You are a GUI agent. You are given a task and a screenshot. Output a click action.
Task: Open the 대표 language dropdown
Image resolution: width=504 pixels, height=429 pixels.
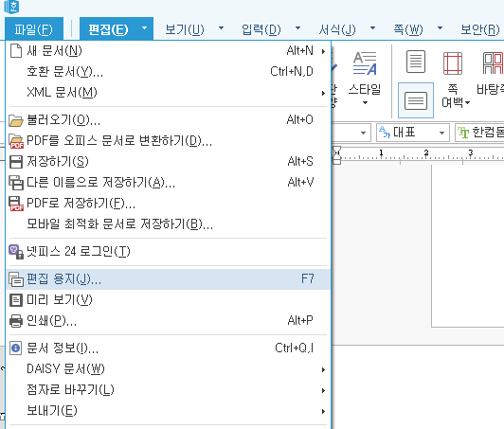tap(413, 133)
